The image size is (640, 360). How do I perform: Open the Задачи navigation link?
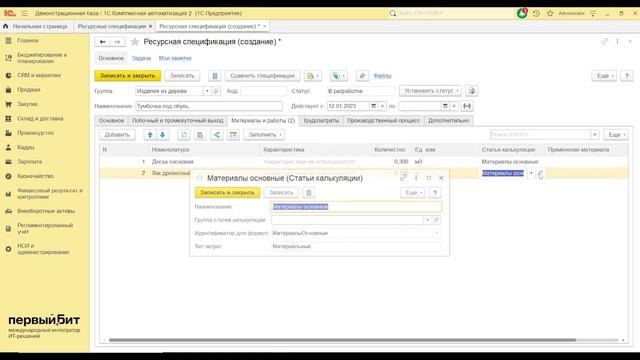coord(141,58)
